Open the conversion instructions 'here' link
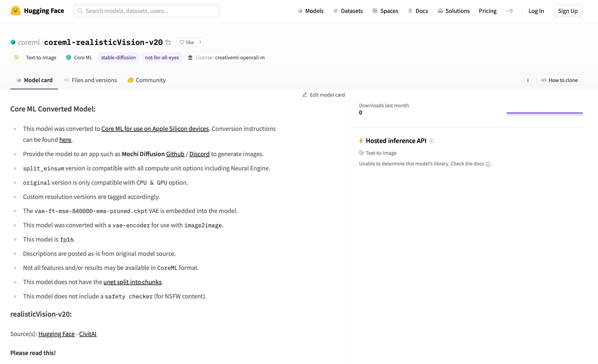 (65, 140)
